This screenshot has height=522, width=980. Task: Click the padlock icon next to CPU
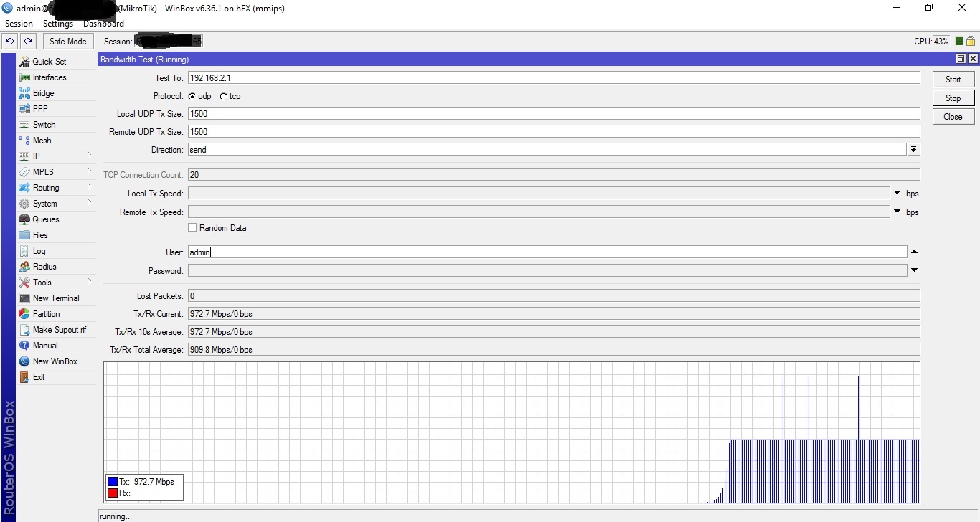point(971,42)
